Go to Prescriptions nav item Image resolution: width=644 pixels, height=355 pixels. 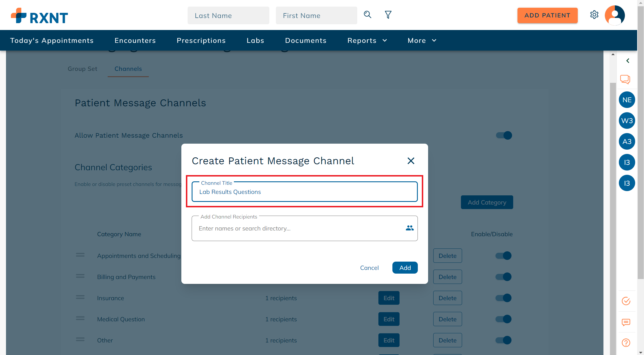pyautogui.click(x=201, y=41)
